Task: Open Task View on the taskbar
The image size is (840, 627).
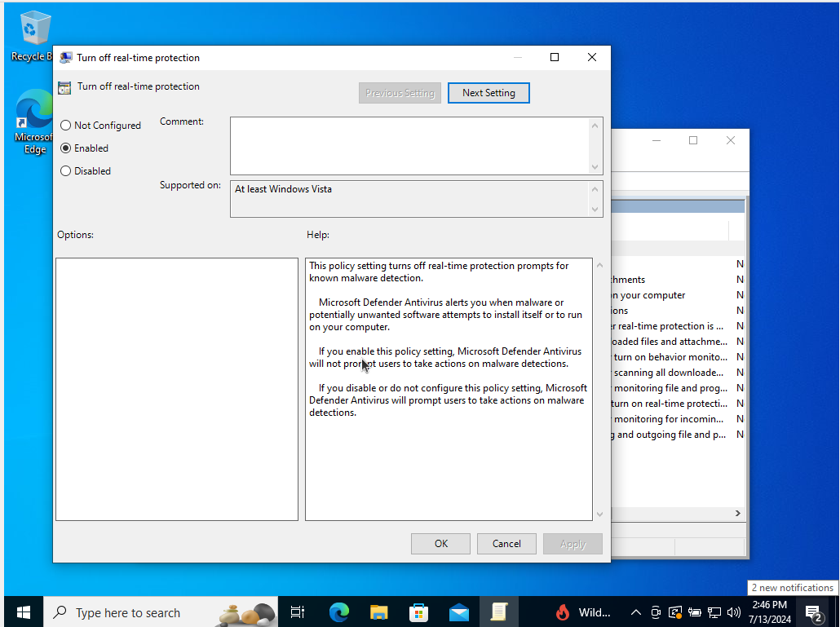Action: (x=298, y=612)
